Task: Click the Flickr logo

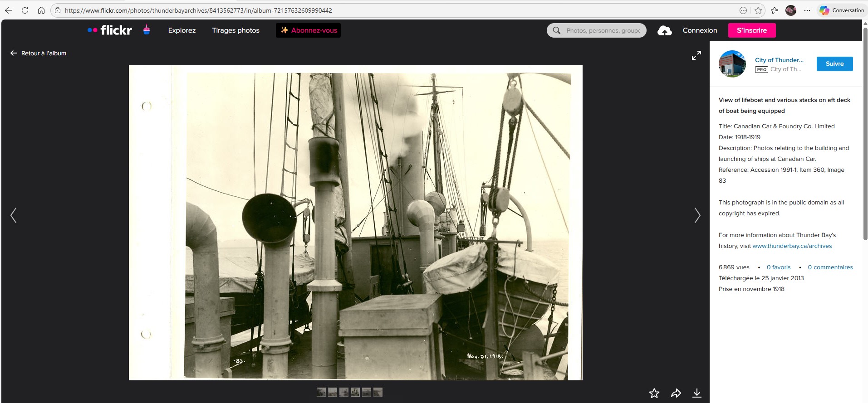Action: tap(110, 30)
